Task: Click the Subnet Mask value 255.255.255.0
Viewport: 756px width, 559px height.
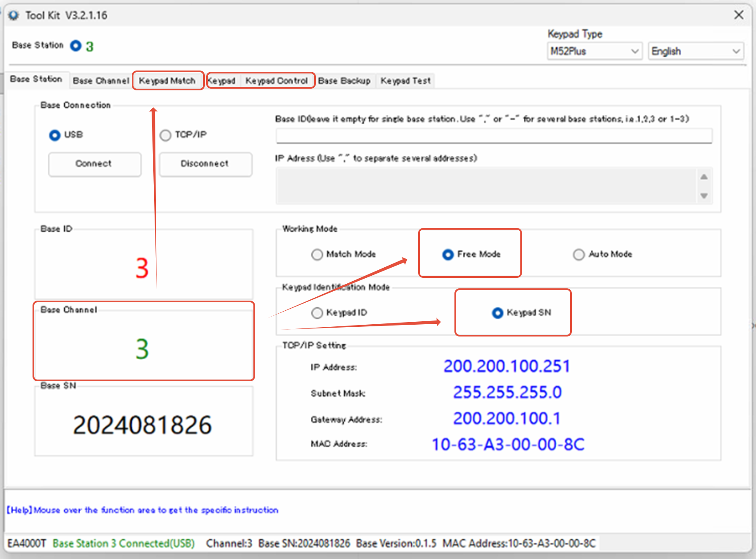Action: pyautogui.click(x=507, y=392)
